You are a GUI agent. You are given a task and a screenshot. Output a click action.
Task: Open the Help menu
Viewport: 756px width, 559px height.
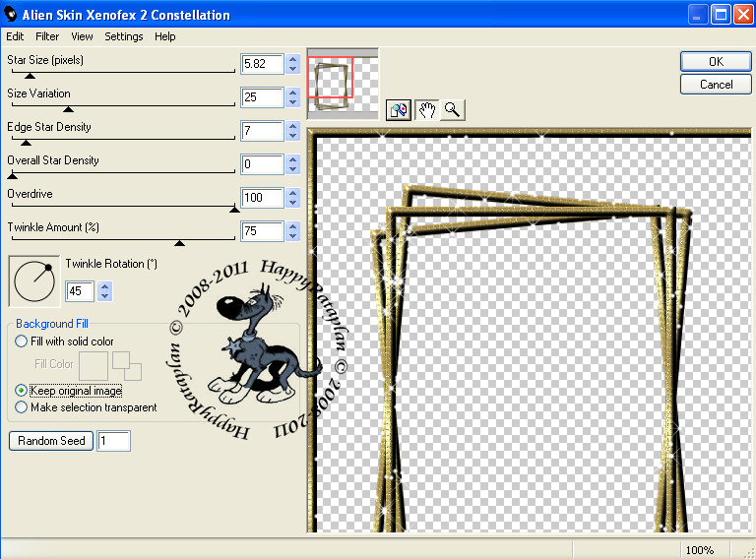tap(165, 36)
